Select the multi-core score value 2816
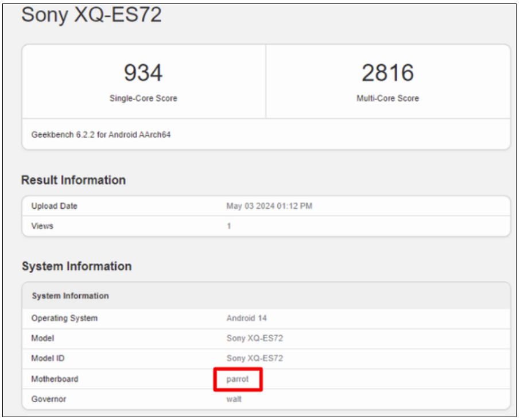This screenshot has height=420, width=520. point(387,73)
